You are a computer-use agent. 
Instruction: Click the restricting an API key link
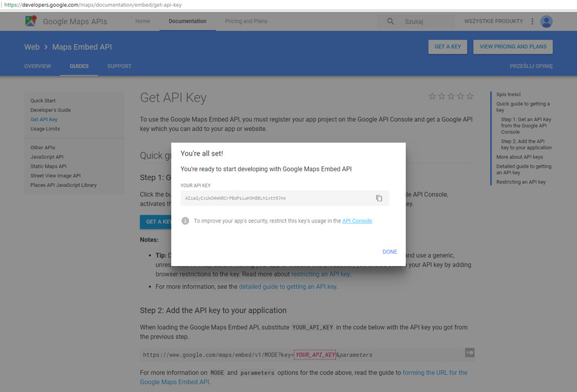[x=320, y=274]
